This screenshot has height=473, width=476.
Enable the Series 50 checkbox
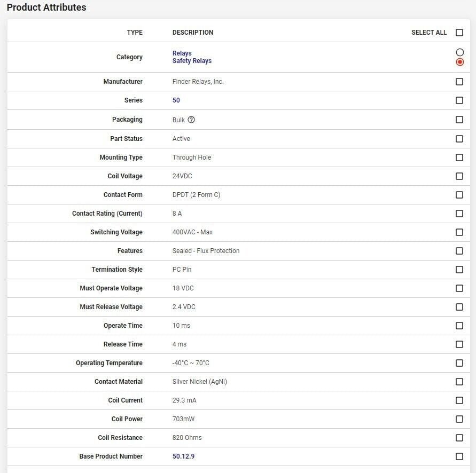459,100
